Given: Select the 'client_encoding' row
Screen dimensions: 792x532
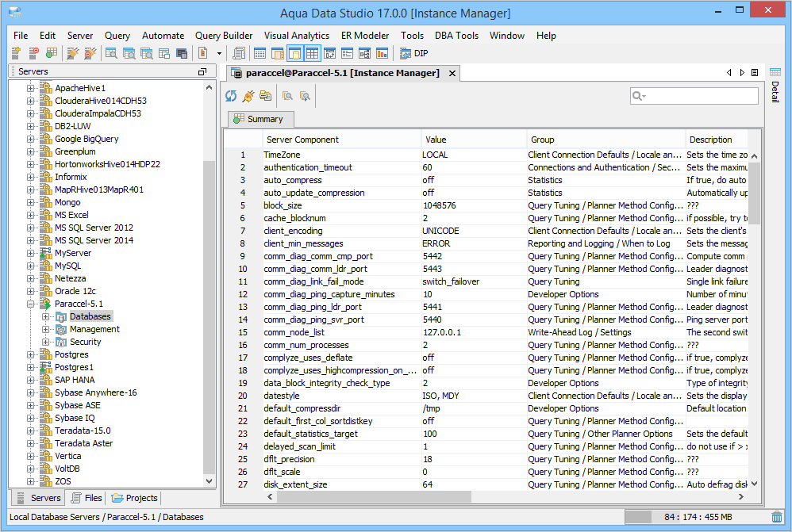Looking at the screenshot, I should (x=486, y=231).
